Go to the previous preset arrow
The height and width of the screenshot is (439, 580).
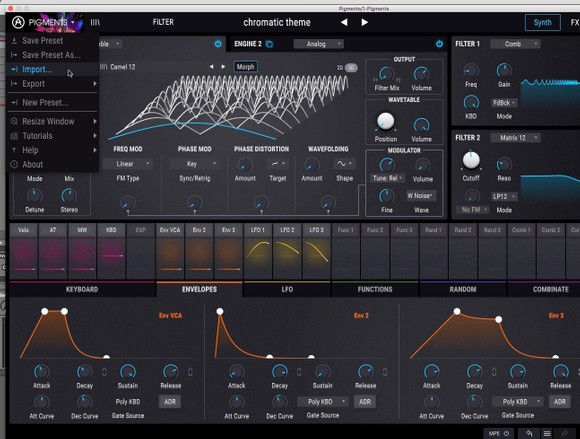pyautogui.click(x=344, y=22)
